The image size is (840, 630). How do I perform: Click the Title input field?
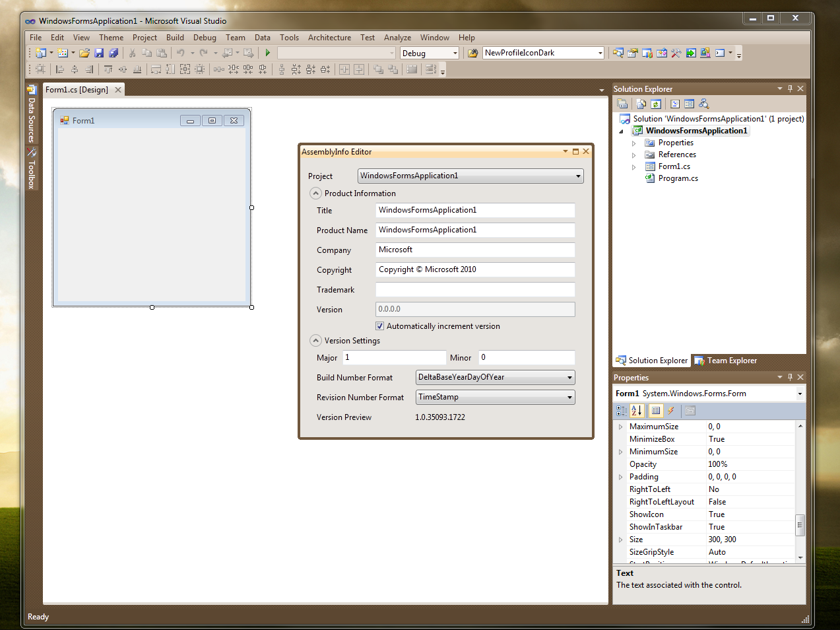(x=475, y=210)
